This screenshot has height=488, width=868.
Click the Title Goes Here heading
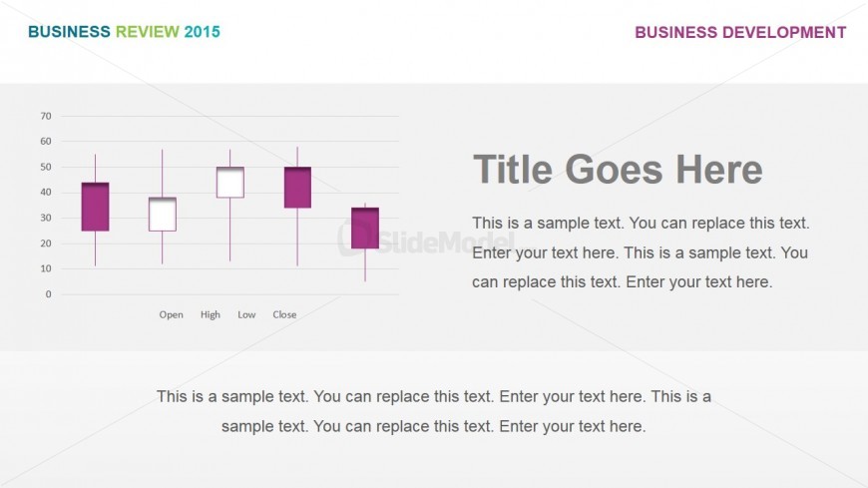coord(618,169)
